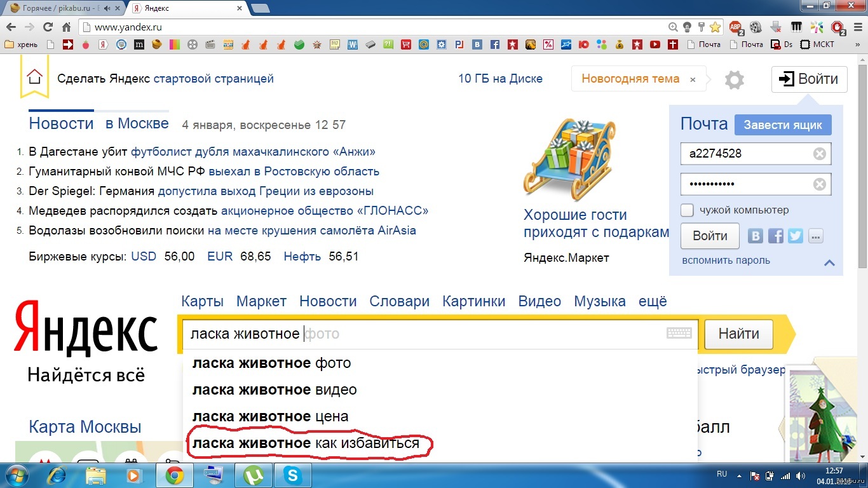Tick the 'чужой компьютер' checkbox
868x488 pixels.
687,210
